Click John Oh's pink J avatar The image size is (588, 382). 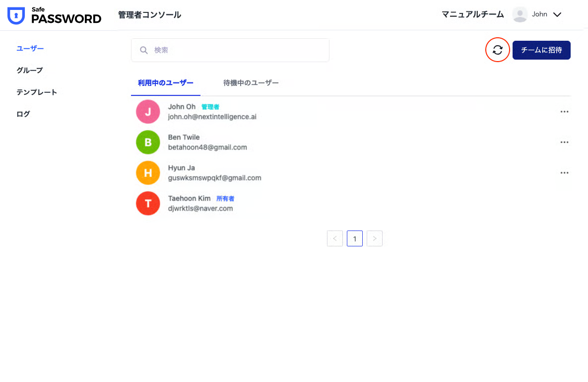(x=148, y=112)
